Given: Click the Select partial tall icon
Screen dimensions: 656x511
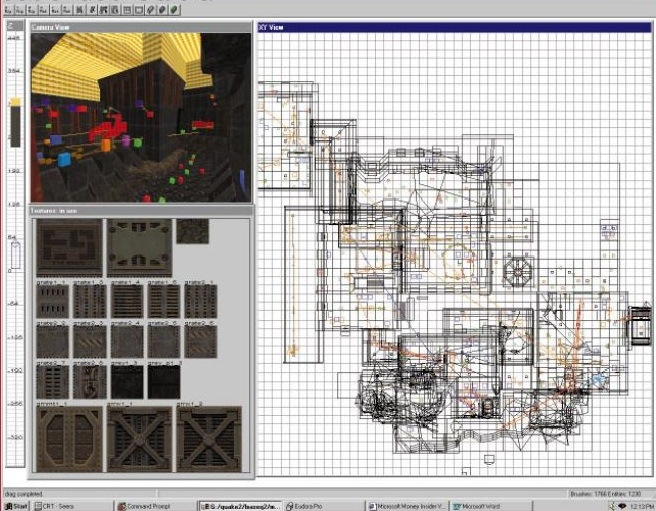Looking at the screenshot, I should click(103, 10).
